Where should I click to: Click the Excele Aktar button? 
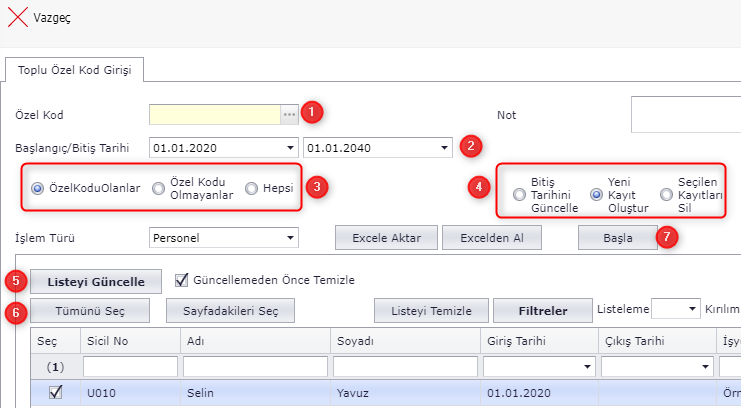pyautogui.click(x=387, y=238)
